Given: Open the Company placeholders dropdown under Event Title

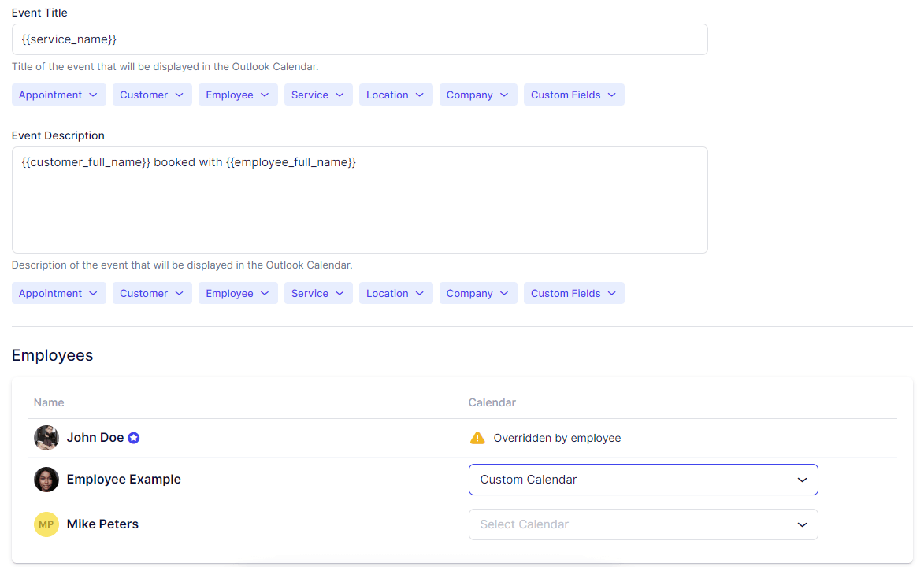Looking at the screenshot, I should [x=477, y=94].
